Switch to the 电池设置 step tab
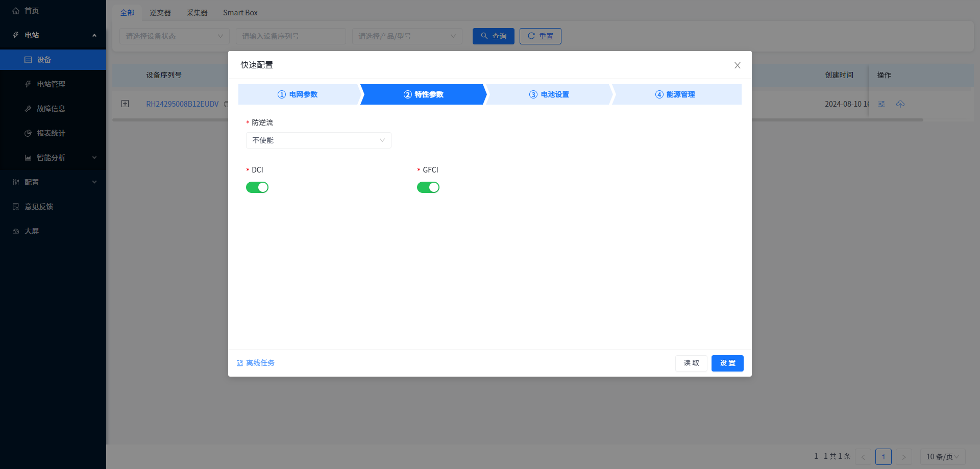The height and width of the screenshot is (469, 980). (549, 94)
